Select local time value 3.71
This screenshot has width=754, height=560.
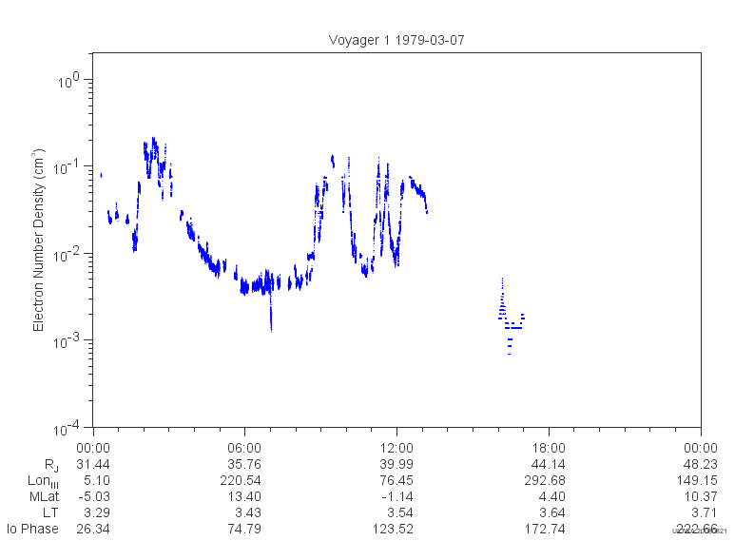tap(705, 512)
